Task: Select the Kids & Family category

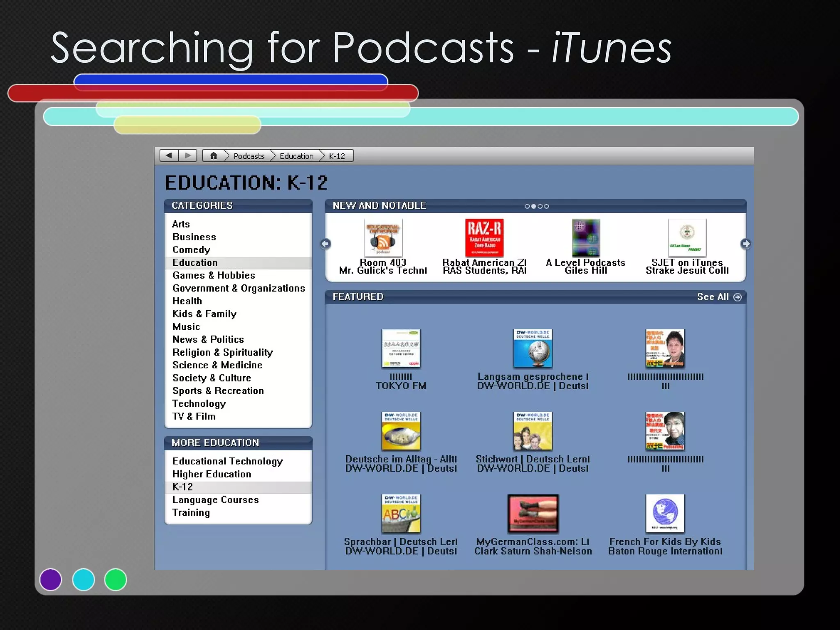Action: pyautogui.click(x=238, y=314)
